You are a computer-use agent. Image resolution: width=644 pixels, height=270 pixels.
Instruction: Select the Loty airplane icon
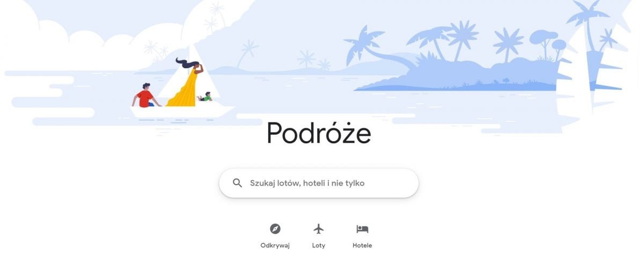pyautogui.click(x=319, y=229)
